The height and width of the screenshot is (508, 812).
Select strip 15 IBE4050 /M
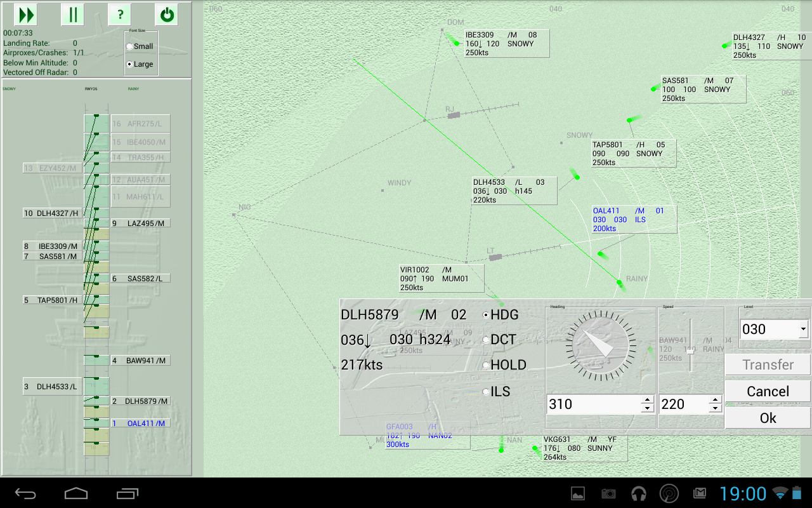point(140,142)
